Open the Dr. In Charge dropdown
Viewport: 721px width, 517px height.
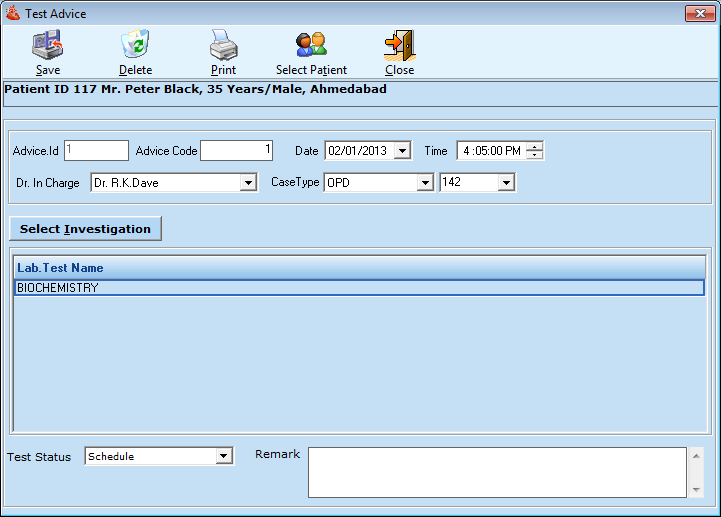tap(248, 183)
